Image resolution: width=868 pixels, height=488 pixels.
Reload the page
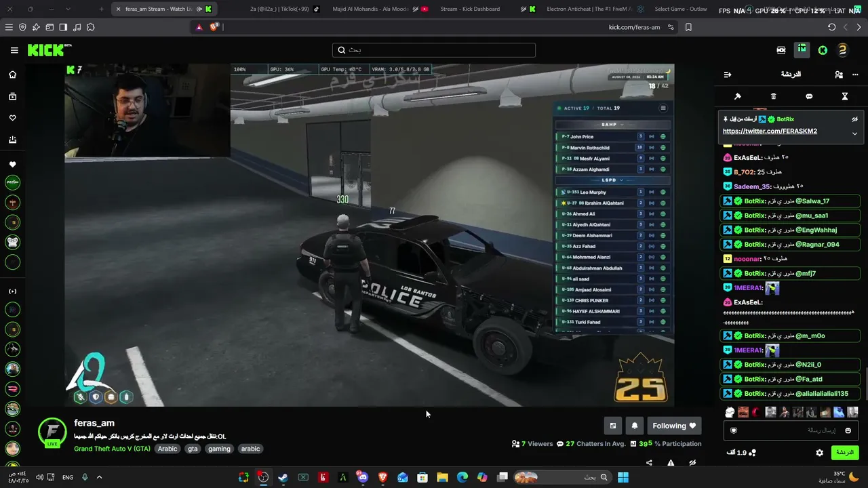[832, 27]
